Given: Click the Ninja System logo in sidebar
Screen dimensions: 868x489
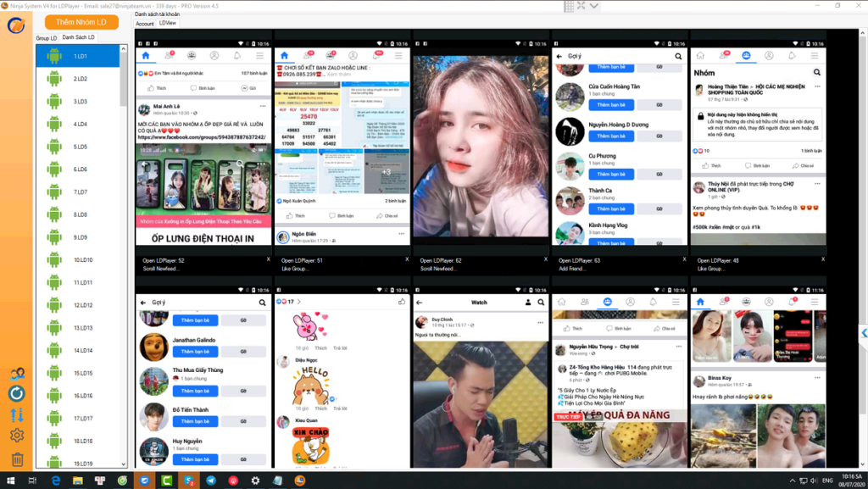Looking at the screenshot, I should pyautogui.click(x=16, y=25).
